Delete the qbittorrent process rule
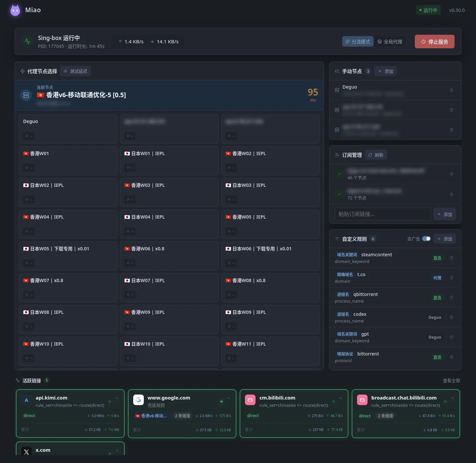Screen dimensions: 476x463 click(x=452, y=298)
